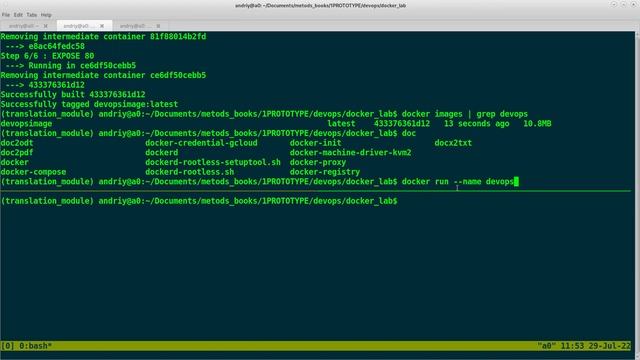This screenshot has height=360, width=640.
Task: Click the 'devopsimage' repository name in images output
Action: tap(27, 124)
